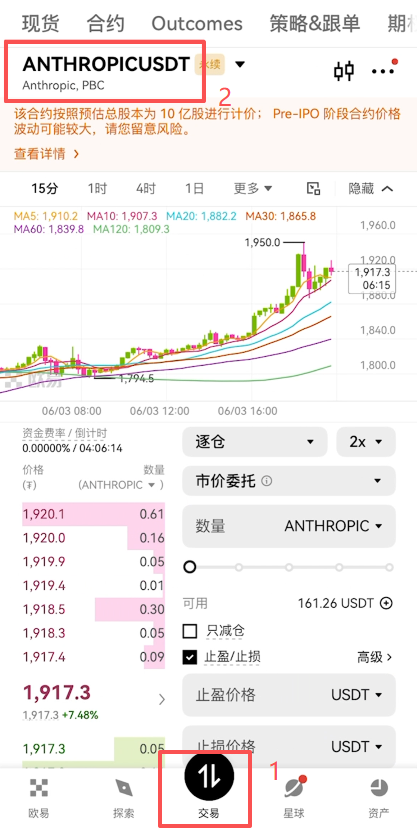
Task: Tap the MA120: 1,809.3 indicator label
Action: [131, 230]
